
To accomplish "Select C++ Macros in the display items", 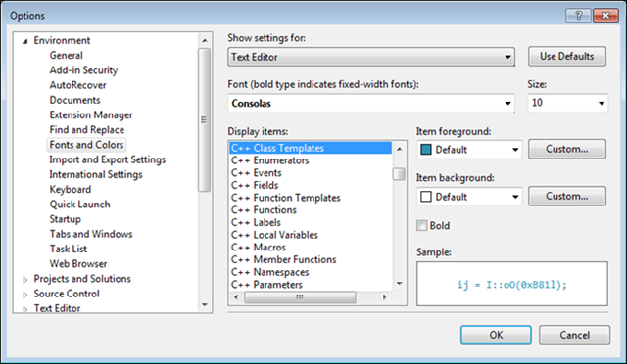I will pos(259,248).
